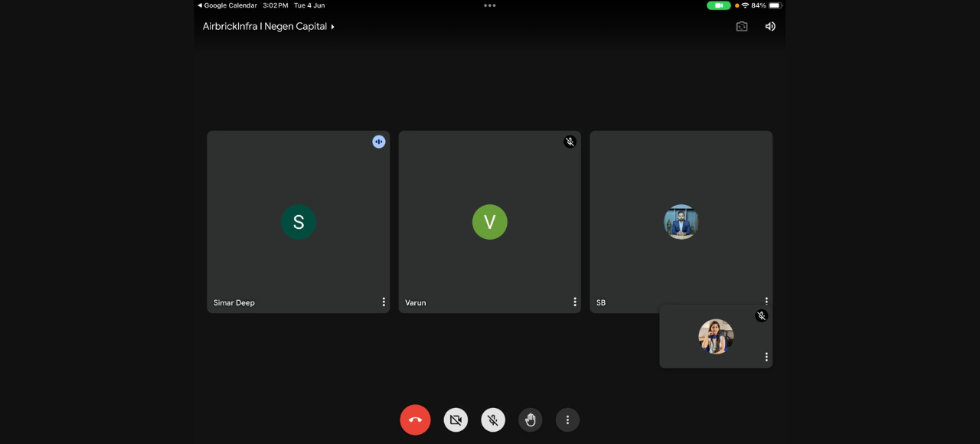Tap the muted mic icon on Varun's tile
The height and width of the screenshot is (444, 980).
coord(570,142)
